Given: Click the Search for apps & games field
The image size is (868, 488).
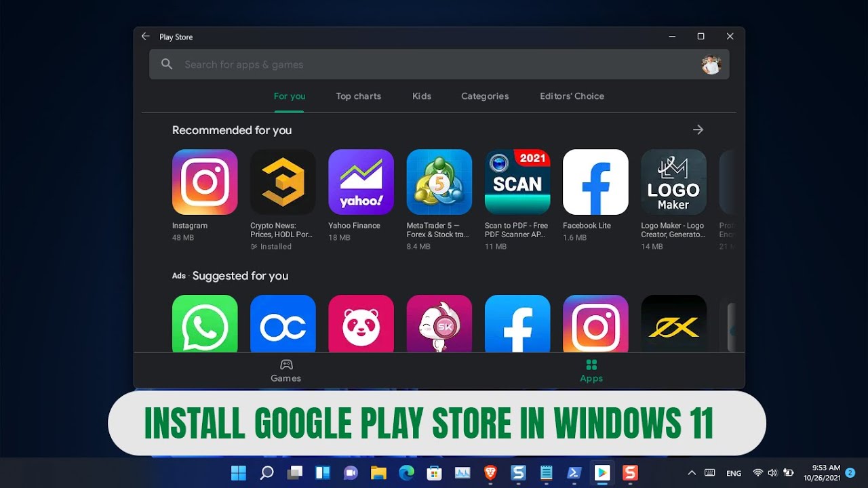Looking at the screenshot, I should click(439, 64).
